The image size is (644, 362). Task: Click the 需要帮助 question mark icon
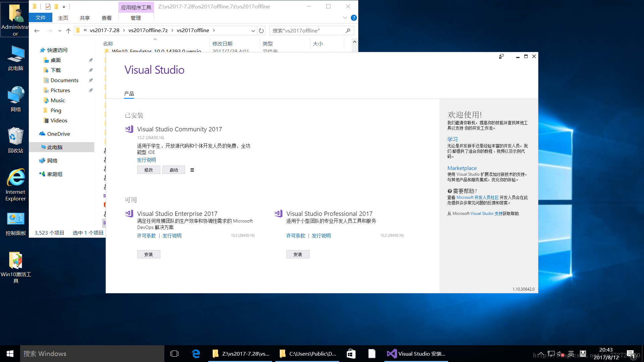click(x=449, y=191)
